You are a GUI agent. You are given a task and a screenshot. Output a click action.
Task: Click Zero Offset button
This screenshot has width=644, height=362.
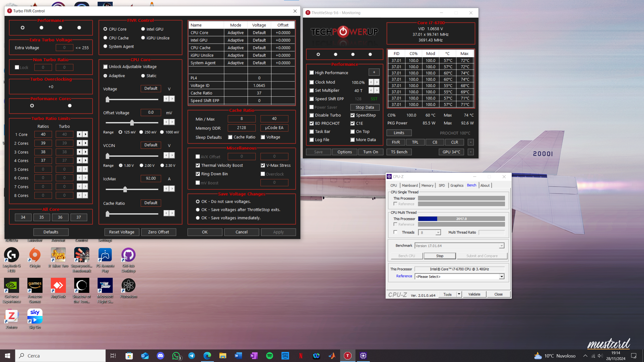(x=158, y=232)
